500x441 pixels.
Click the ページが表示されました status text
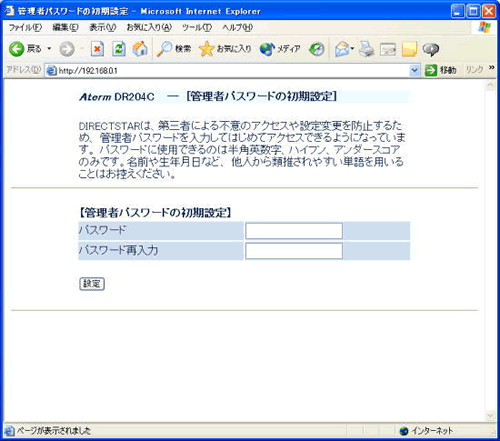click(x=54, y=431)
